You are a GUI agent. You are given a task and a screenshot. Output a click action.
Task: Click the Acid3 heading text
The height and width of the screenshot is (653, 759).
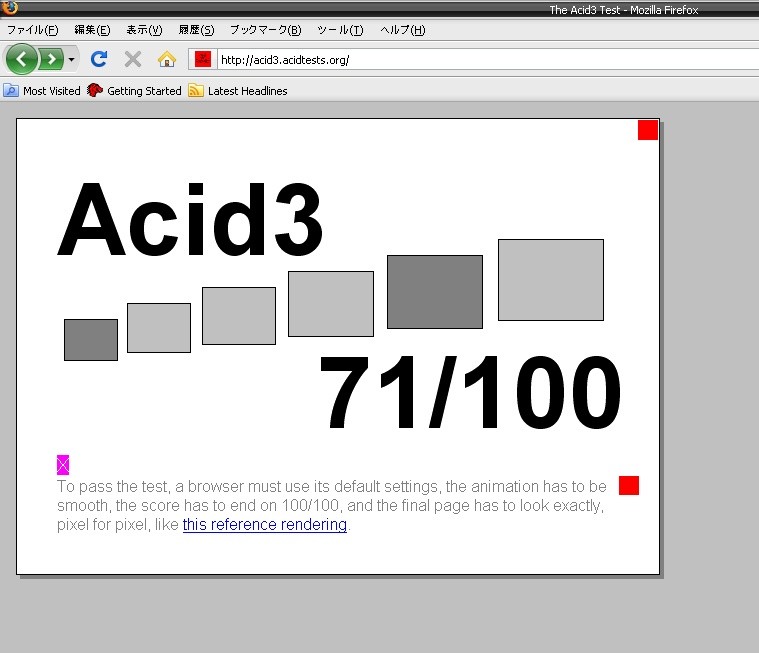pos(190,219)
